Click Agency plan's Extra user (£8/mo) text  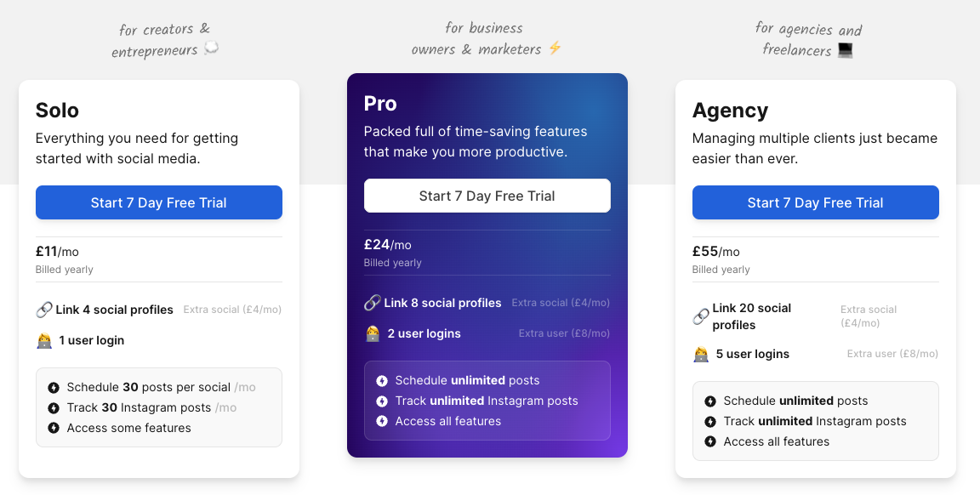pyautogui.click(x=892, y=354)
